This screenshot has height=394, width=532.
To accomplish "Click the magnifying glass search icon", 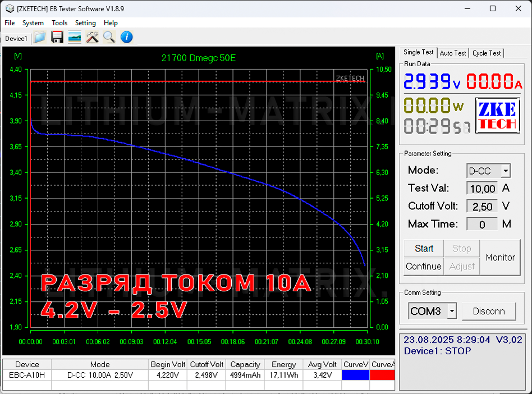I will [x=109, y=37].
